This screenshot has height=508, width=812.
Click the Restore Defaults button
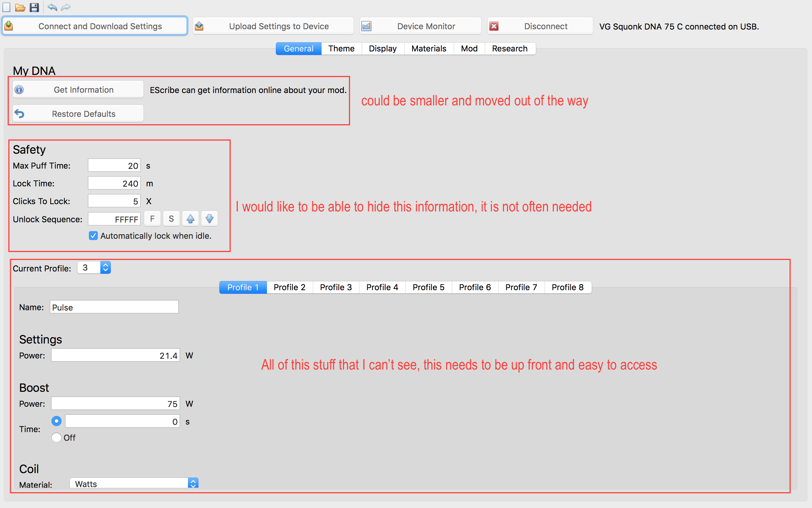78,114
